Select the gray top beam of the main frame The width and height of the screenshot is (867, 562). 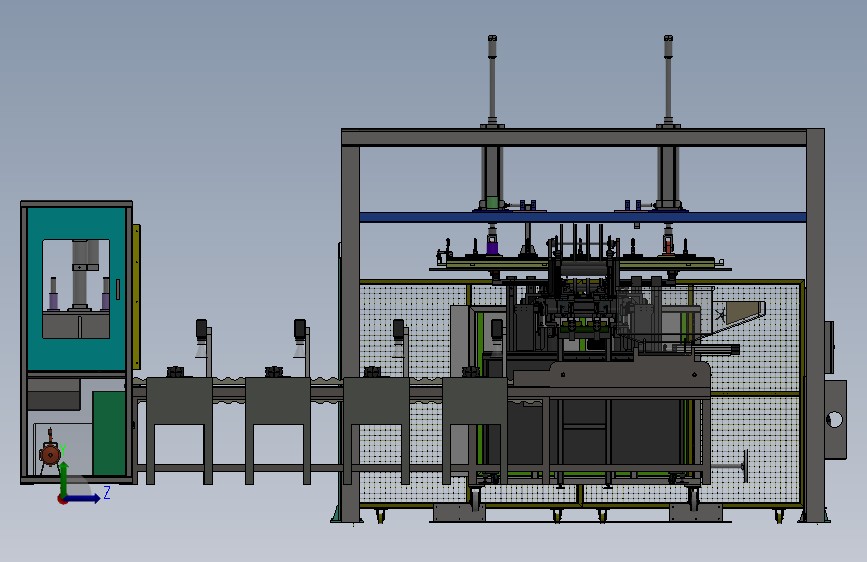tap(574, 137)
